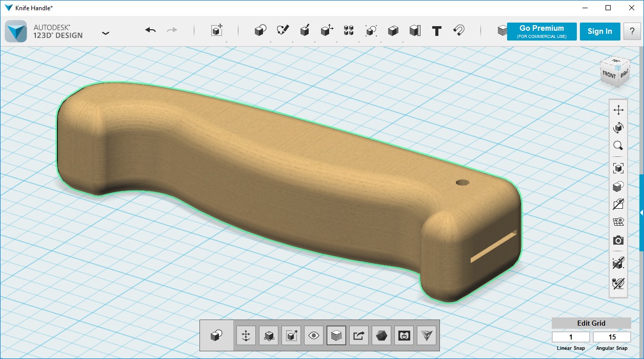Image resolution: width=644 pixels, height=359 pixels.
Task: Click the MakerBot icon in context bar
Action: tap(404, 336)
